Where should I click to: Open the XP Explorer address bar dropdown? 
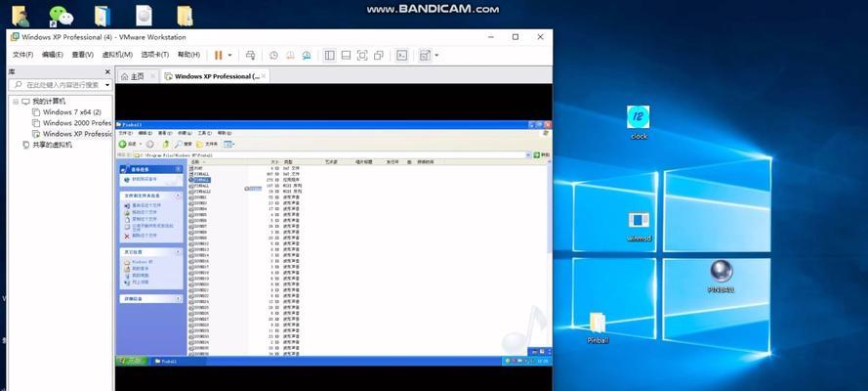click(x=528, y=155)
